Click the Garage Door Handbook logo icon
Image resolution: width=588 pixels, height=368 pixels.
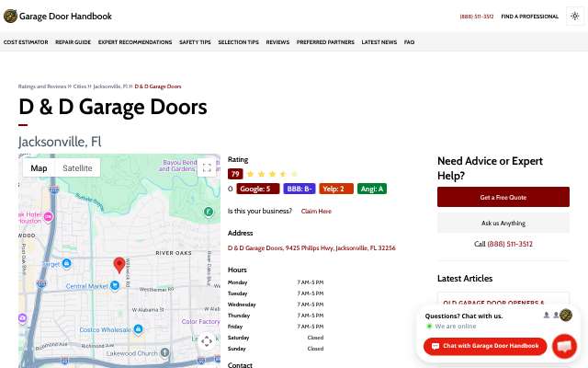[10, 17]
